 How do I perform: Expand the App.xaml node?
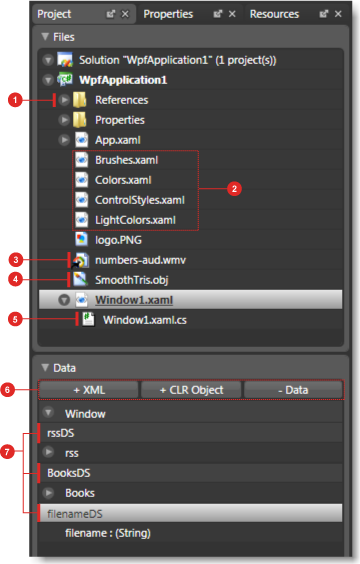(64, 140)
